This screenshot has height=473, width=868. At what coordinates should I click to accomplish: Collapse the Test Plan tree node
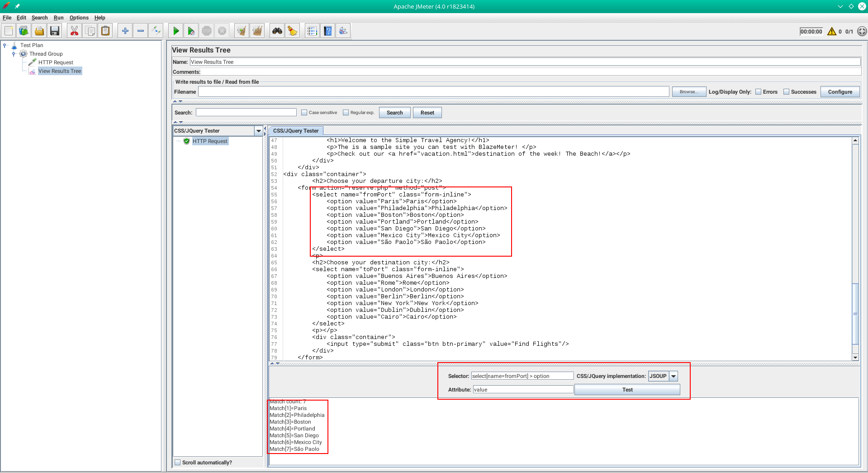(5, 45)
